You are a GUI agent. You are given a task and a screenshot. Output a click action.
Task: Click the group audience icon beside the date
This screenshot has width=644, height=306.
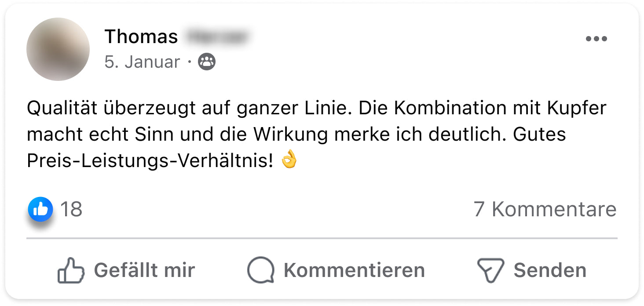[207, 62]
